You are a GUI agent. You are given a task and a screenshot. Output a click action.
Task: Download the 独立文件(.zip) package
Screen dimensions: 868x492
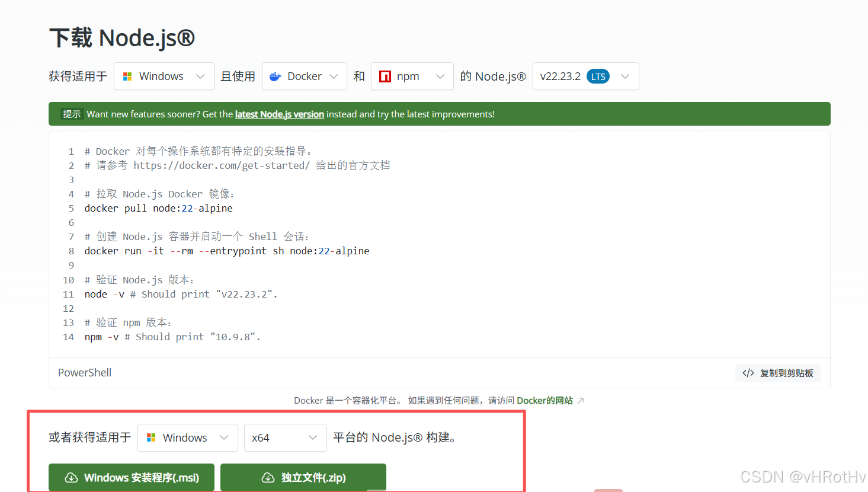[303, 478]
